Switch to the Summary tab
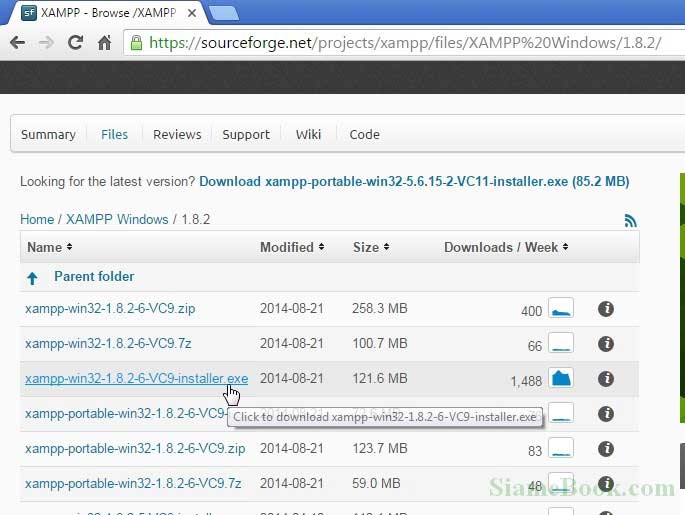This screenshot has width=685, height=515. pos(48,135)
